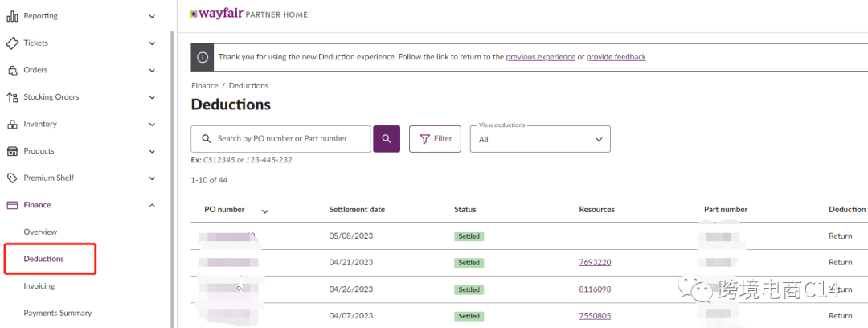Collapse the Finance section chevron
The image size is (868, 328).
pos(152,206)
